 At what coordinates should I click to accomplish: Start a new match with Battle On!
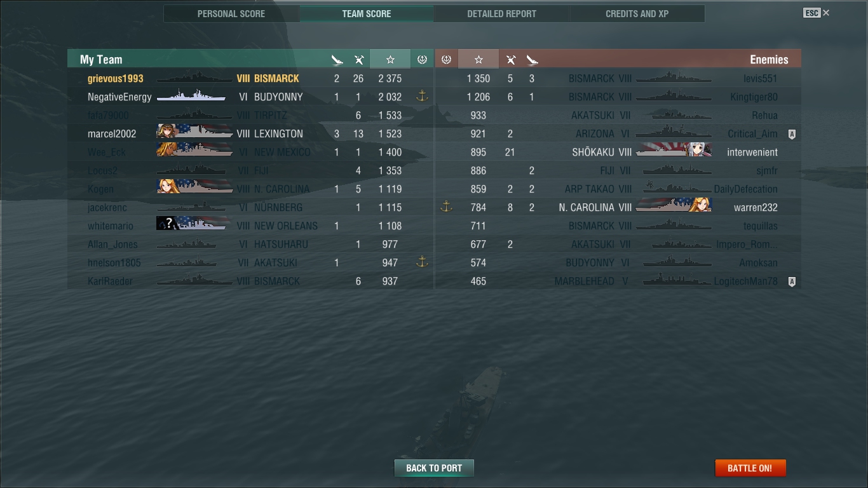tap(750, 468)
